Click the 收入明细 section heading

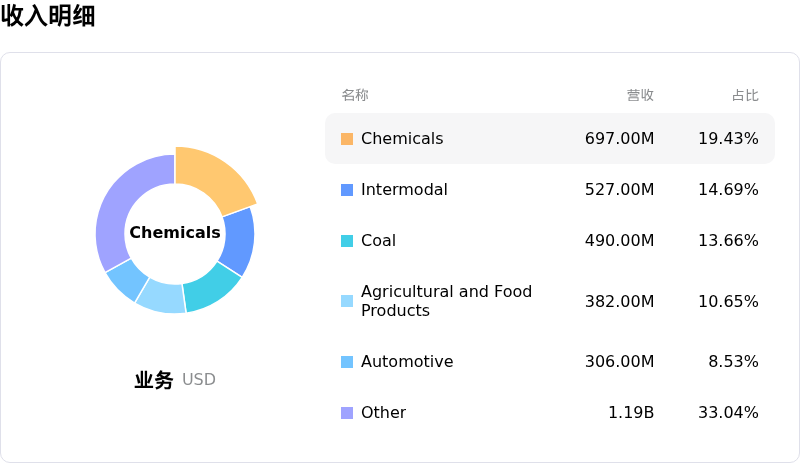click(48, 16)
